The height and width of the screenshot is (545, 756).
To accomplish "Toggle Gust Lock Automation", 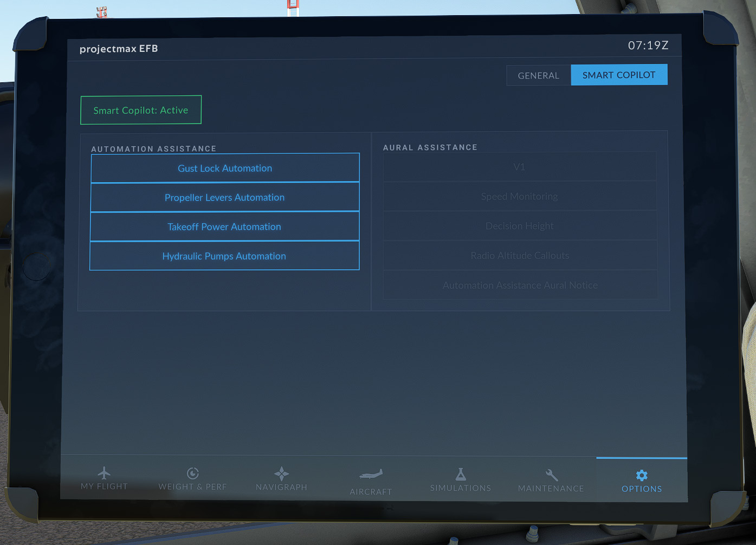I will point(225,168).
